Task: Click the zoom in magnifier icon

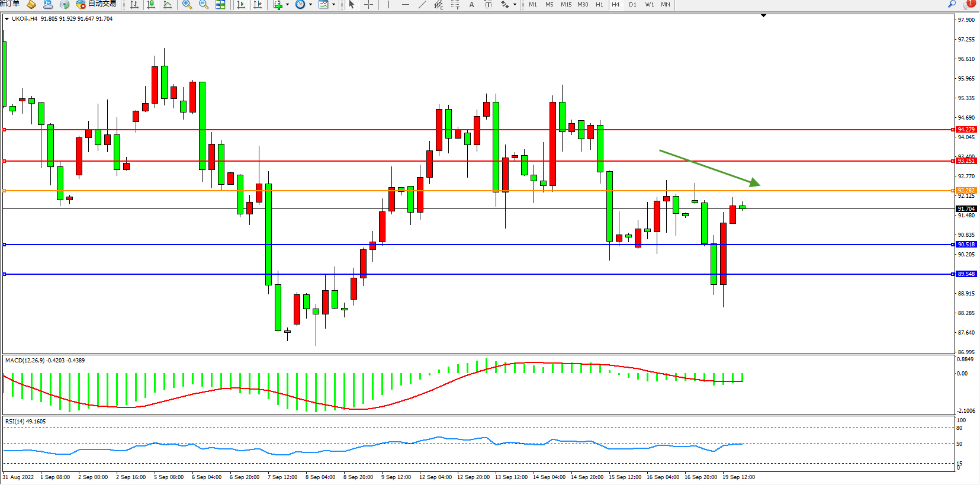Action: pos(187,5)
